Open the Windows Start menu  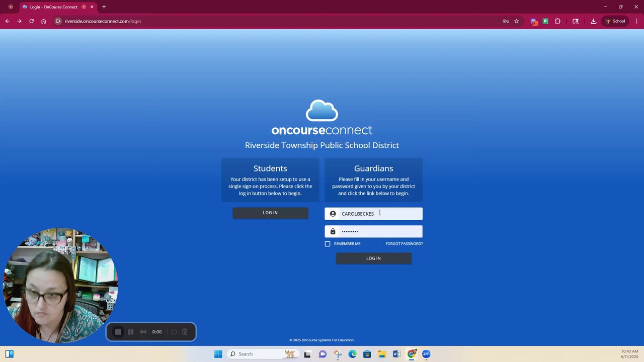[x=218, y=354]
